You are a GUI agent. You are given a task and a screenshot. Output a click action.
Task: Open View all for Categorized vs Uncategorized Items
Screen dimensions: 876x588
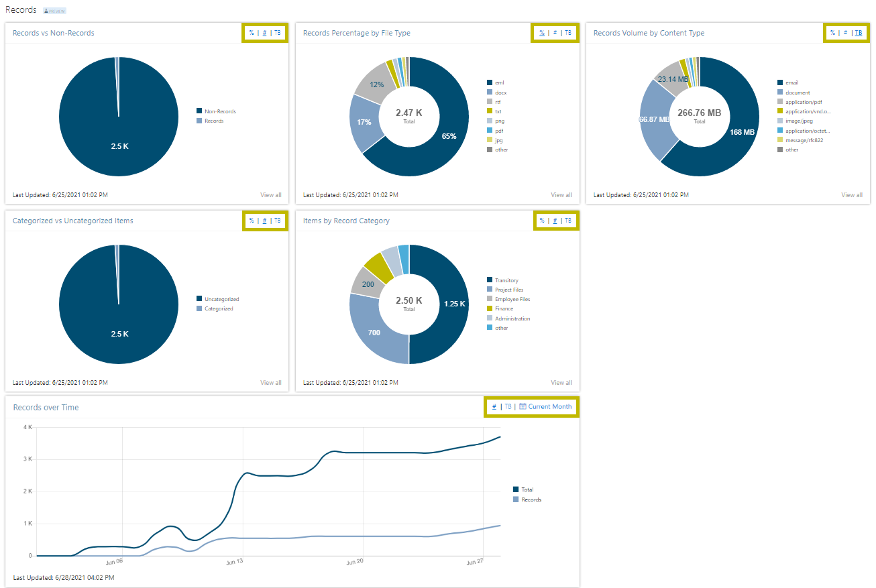tap(271, 382)
